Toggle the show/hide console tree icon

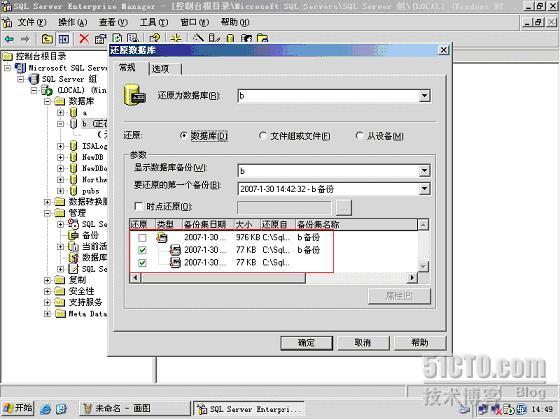click(x=64, y=39)
